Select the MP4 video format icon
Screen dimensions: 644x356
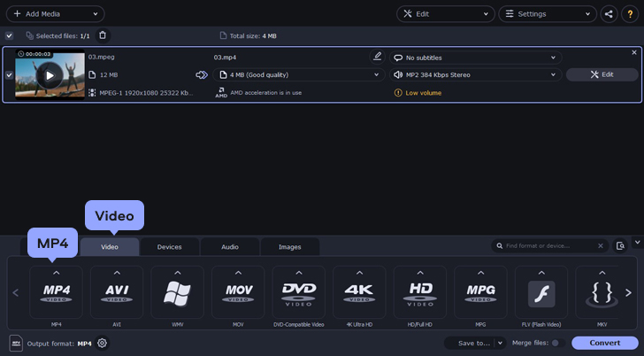pyautogui.click(x=56, y=293)
